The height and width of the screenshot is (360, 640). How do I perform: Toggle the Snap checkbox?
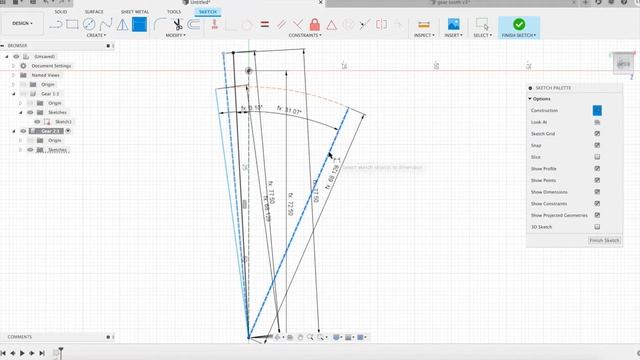coord(597,145)
